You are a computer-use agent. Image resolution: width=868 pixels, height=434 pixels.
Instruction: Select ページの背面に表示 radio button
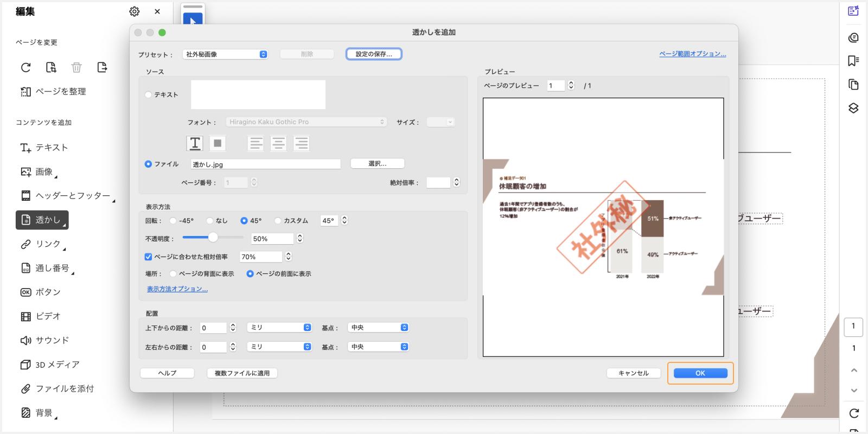173,274
